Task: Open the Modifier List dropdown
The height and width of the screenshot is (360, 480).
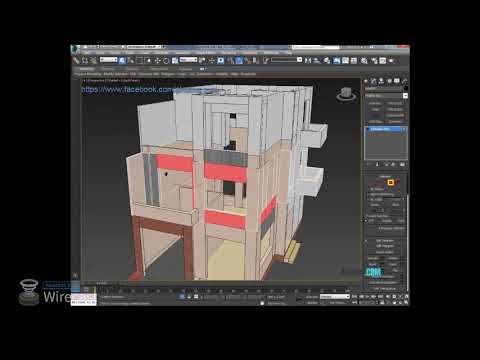Action: 386,96
